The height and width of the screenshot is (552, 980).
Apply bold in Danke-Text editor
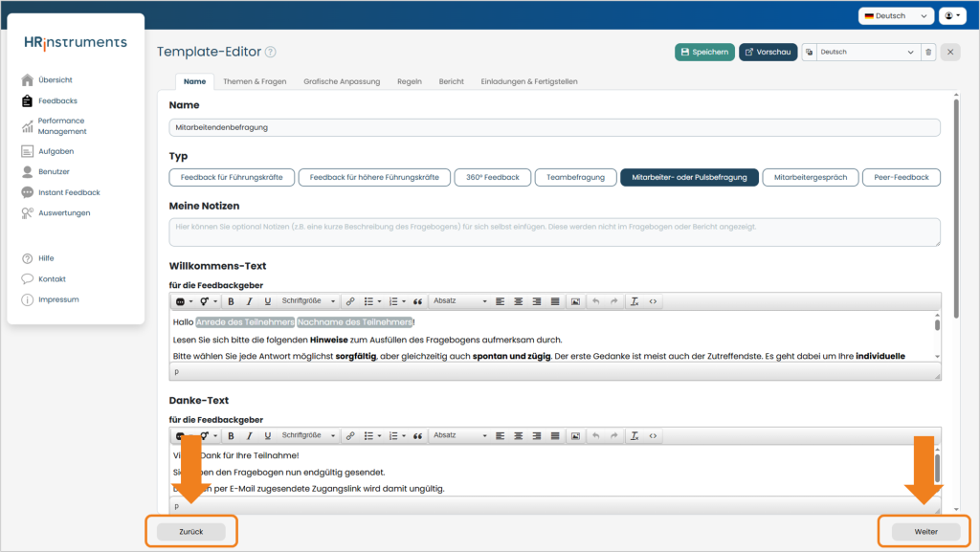pos(231,436)
